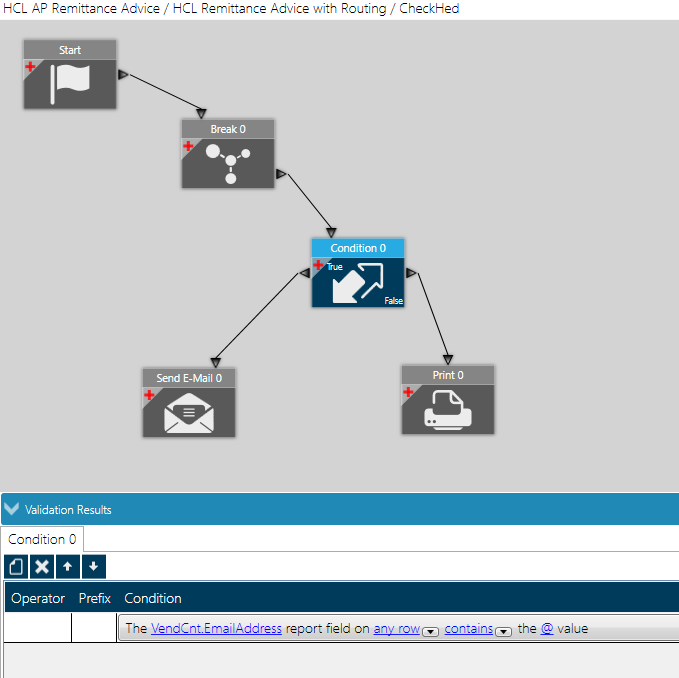This screenshot has height=678, width=679.
Task: Click the @ value link
Action: 547,628
